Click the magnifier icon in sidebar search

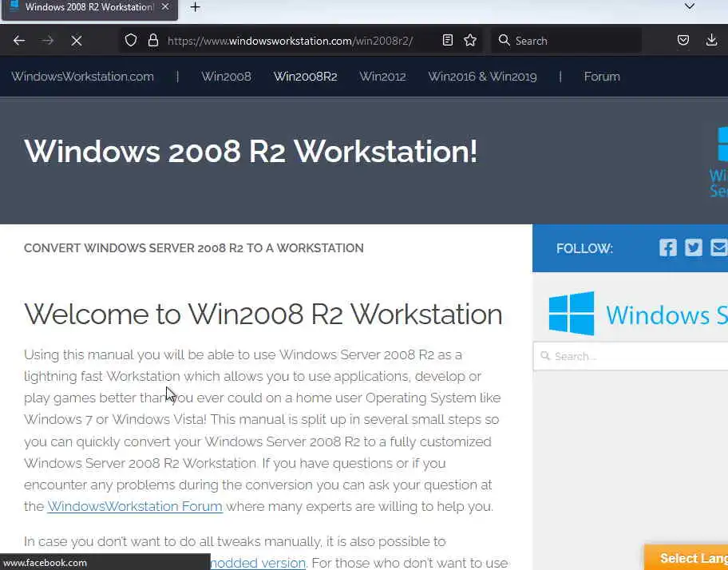click(545, 356)
